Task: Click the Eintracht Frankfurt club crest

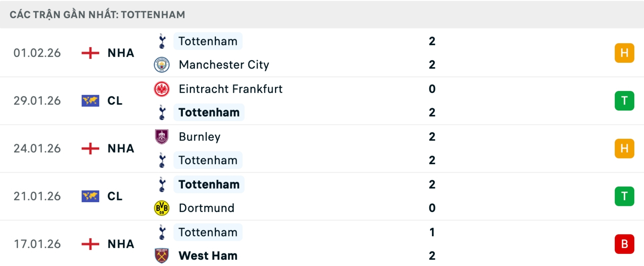Action: pos(162,89)
